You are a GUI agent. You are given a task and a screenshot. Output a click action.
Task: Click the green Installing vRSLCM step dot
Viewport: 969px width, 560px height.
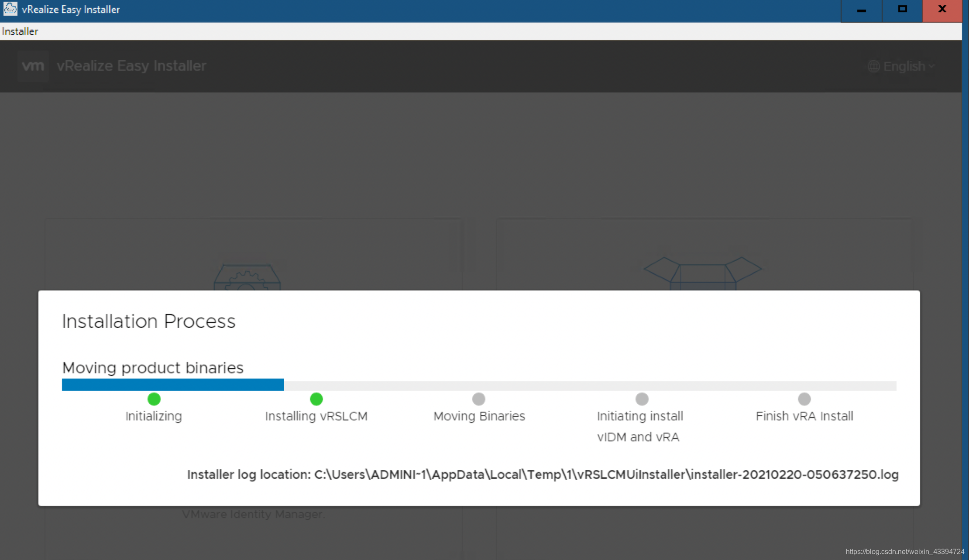(x=316, y=399)
